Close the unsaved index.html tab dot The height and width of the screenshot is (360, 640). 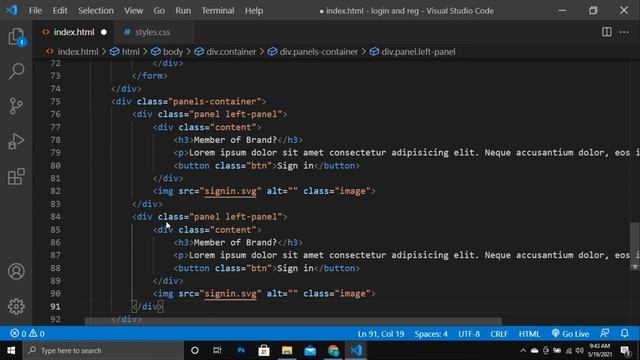[x=104, y=32]
